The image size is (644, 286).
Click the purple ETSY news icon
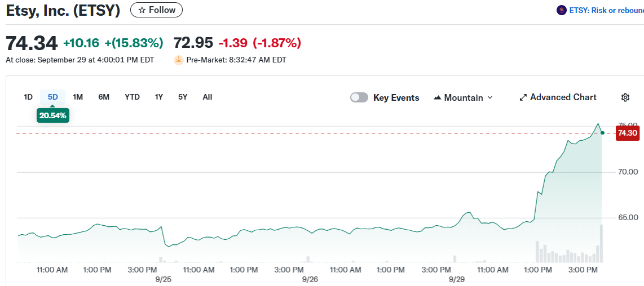coord(562,10)
